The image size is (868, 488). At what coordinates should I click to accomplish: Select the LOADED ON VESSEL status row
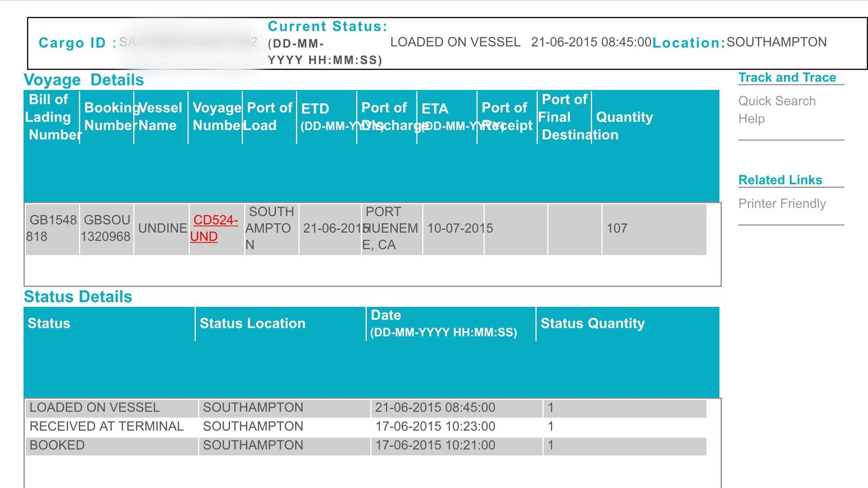coord(95,408)
